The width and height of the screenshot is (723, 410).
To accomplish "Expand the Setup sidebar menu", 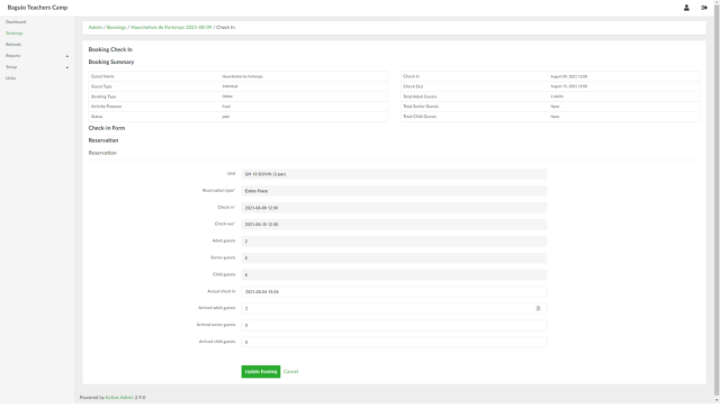I will pyautogui.click(x=67, y=67).
